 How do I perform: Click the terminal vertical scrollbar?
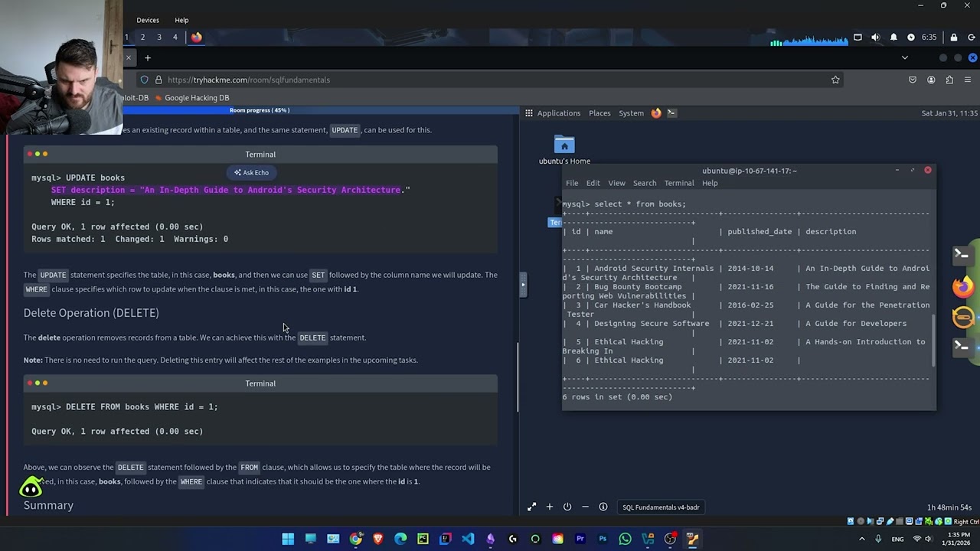click(933, 341)
